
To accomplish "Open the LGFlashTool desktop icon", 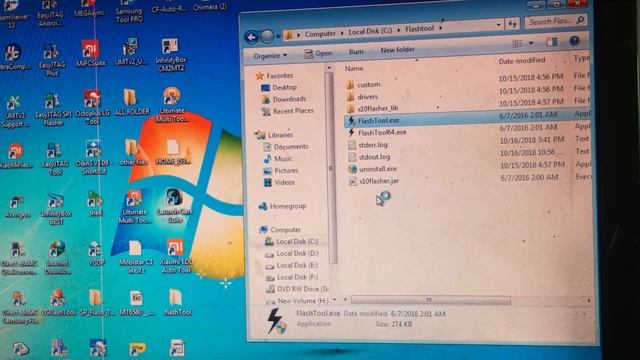I will click(58, 303).
